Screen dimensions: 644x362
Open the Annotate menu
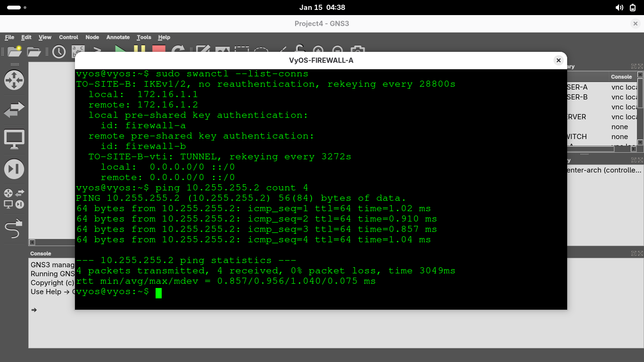click(x=118, y=37)
